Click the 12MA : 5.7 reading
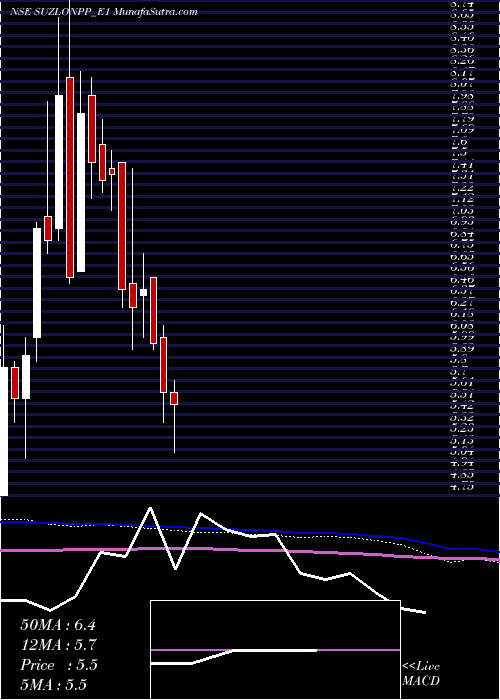Screen dimensions: 500x700 (58, 645)
